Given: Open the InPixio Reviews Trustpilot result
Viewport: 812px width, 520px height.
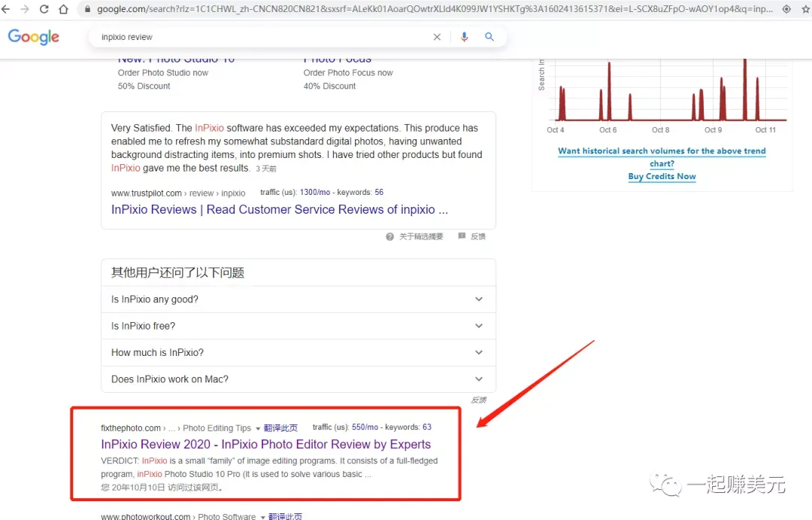Looking at the screenshot, I should tap(280, 209).
